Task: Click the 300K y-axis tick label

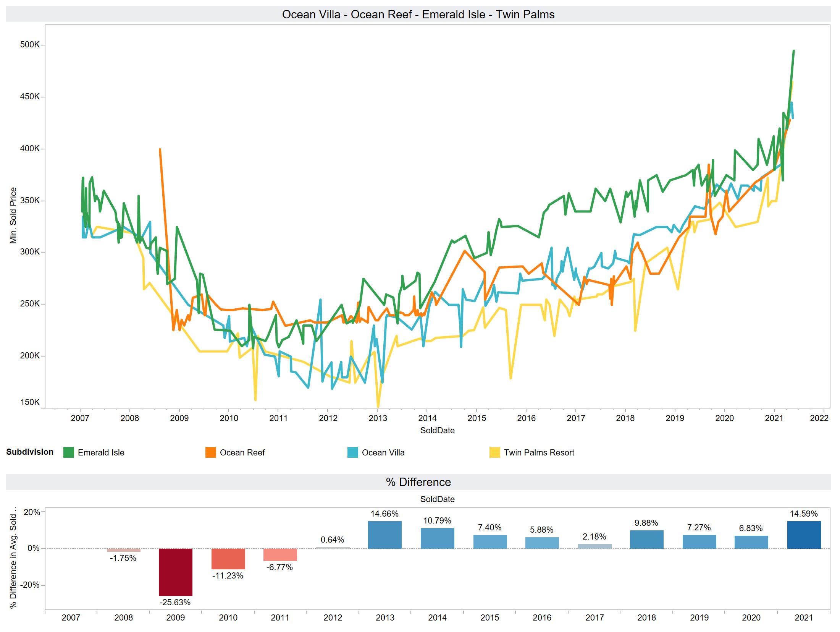Action: 30,252
